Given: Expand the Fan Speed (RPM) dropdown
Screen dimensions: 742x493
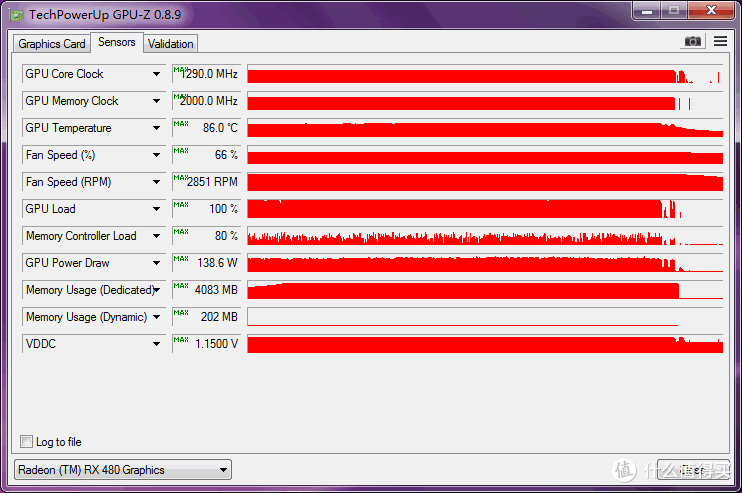Looking at the screenshot, I should click(x=157, y=182).
